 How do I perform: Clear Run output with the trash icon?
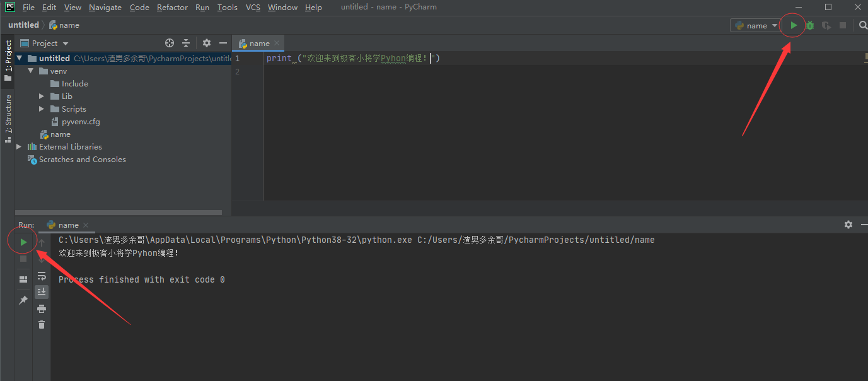[x=42, y=325]
